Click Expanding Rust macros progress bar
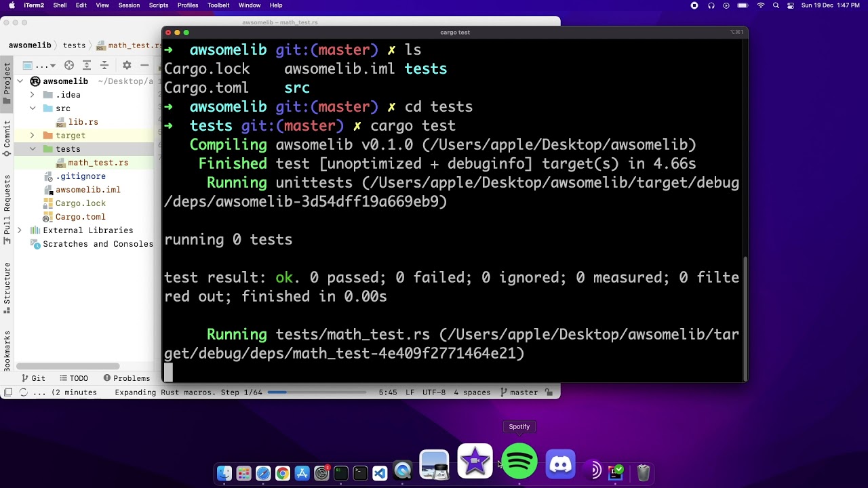 click(317, 392)
